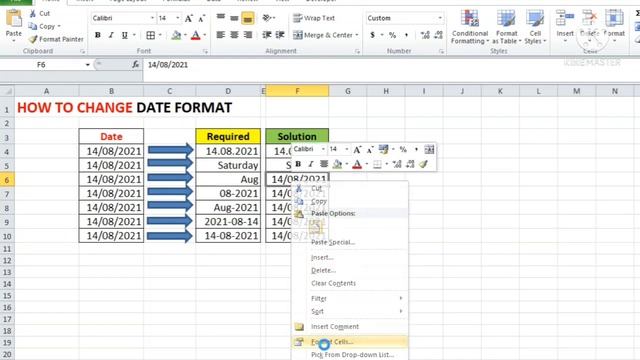Screen dimensions: 640x360
Task: Open Font dialog launcher in ribbon
Action: click(x=205, y=51)
